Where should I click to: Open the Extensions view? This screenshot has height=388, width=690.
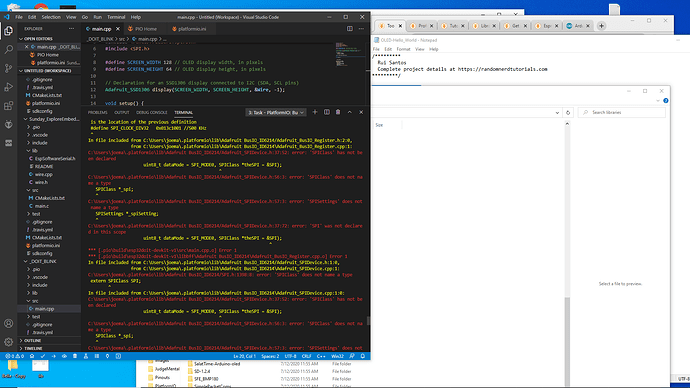8,106
